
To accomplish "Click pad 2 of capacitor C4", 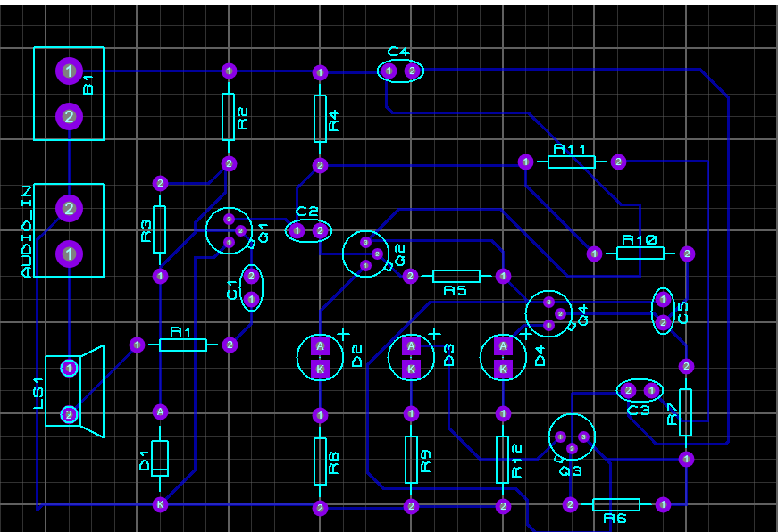I will (412, 71).
